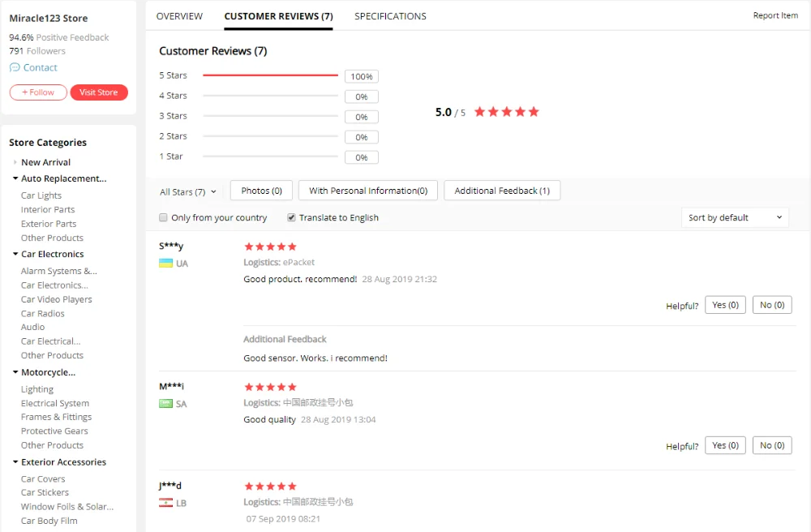Image resolution: width=811 pixels, height=532 pixels.
Task: Open the Sort by default dropdown
Action: click(735, 217)
